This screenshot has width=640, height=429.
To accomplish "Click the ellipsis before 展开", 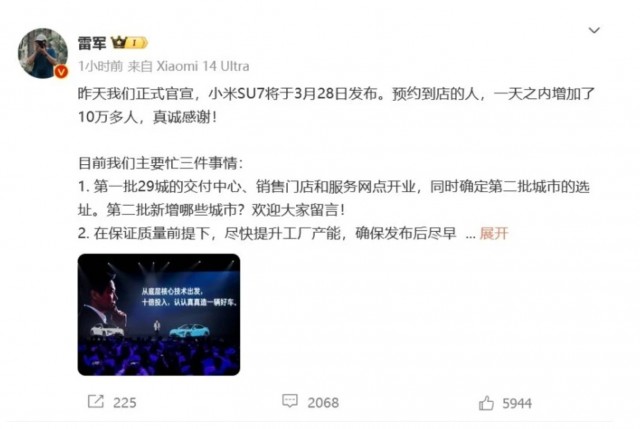I will point(471,235).
